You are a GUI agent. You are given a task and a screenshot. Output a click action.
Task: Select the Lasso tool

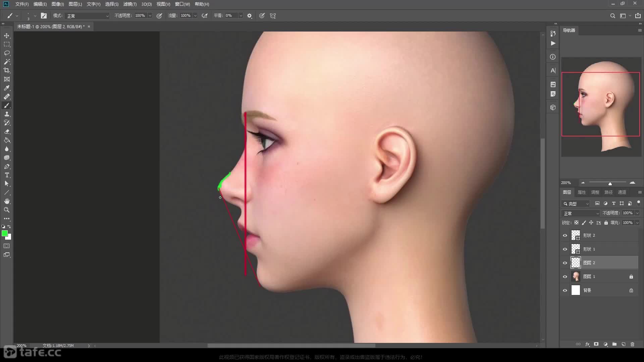click(7, 53)
